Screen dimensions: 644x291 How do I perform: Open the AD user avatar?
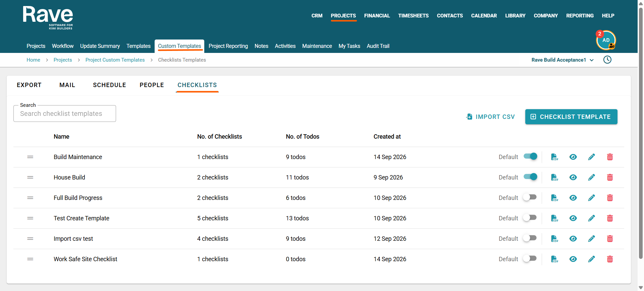[606, 40]
